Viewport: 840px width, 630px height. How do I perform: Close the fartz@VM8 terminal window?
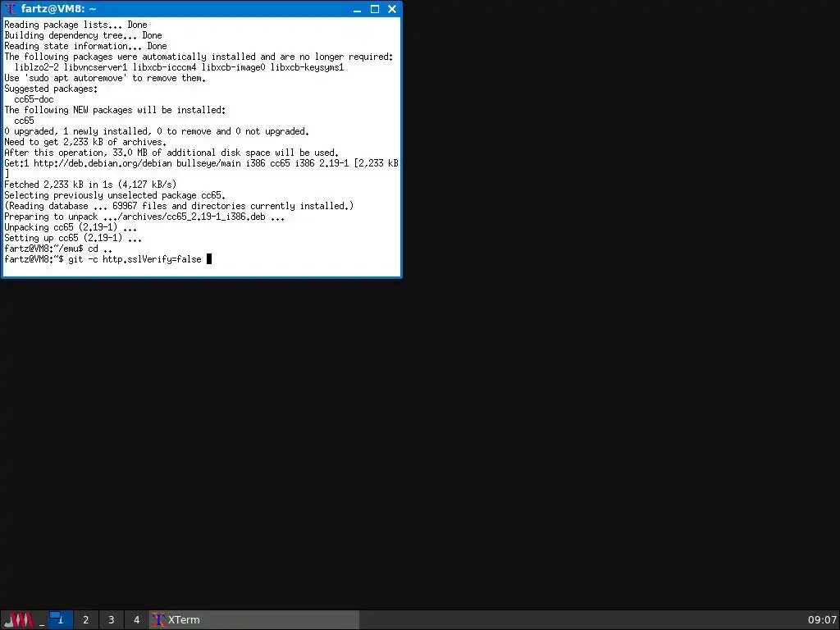point(392,9)
